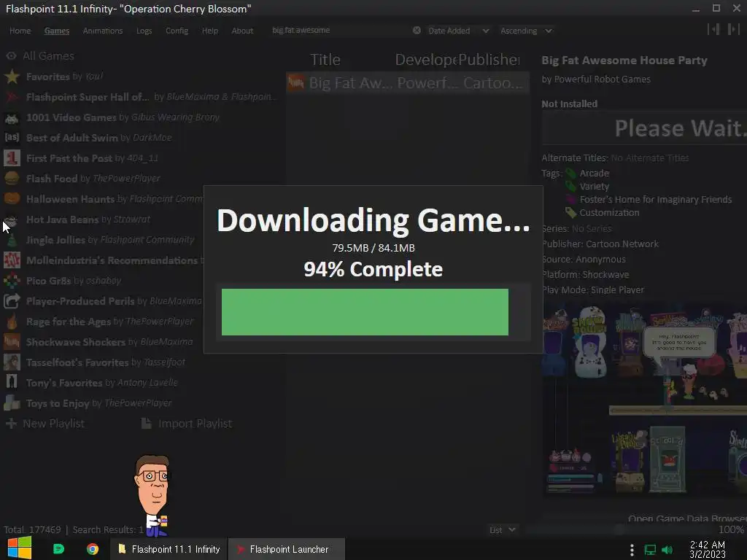Clear the search with the X icon
This screenshot has height=560, width=747.
[417, 31]
